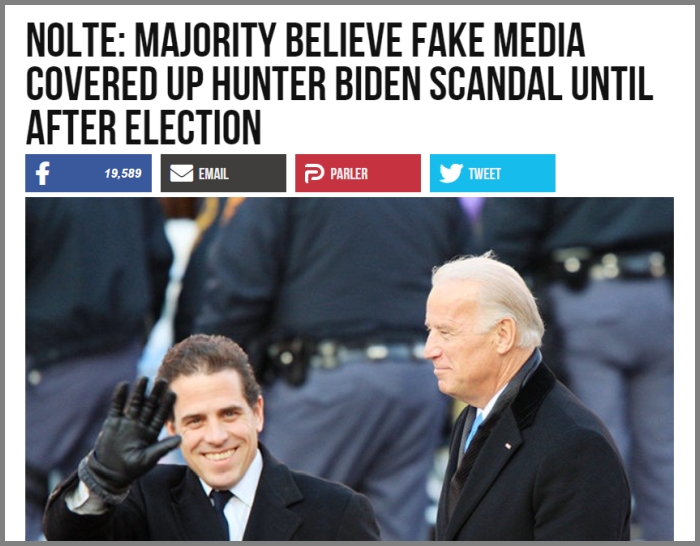
Task: Click the light blue Tweet share button
Action: (x=492, y=173)
